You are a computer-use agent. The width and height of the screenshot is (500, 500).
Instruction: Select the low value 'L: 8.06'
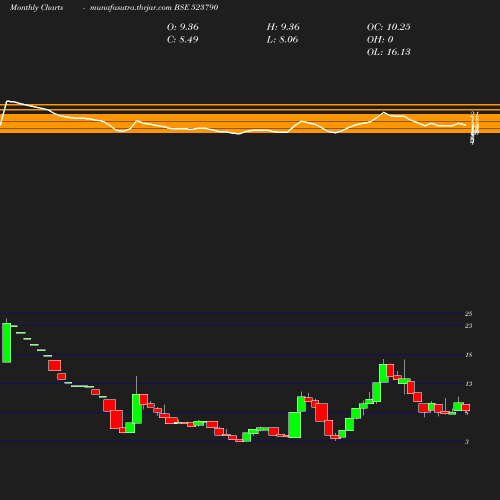click(x=282, y=40)
